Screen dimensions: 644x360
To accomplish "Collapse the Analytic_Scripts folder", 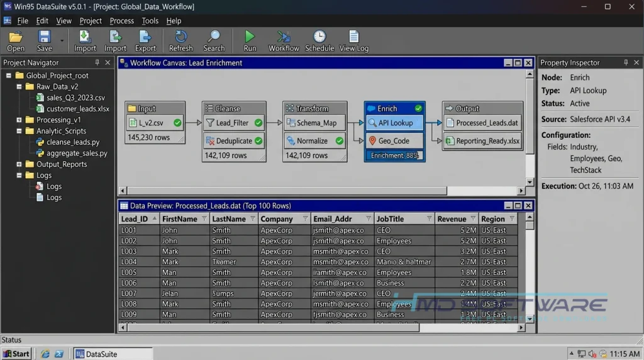I will (x=19, y=131).
